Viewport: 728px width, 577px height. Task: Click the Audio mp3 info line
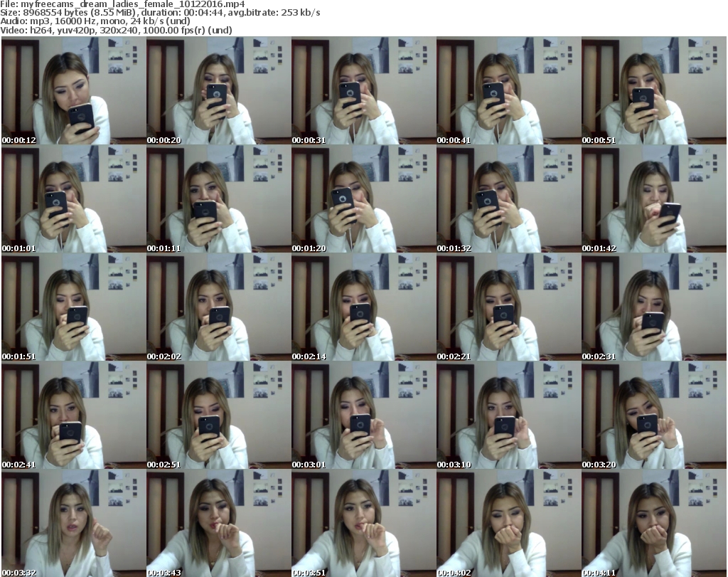[95, 21]
